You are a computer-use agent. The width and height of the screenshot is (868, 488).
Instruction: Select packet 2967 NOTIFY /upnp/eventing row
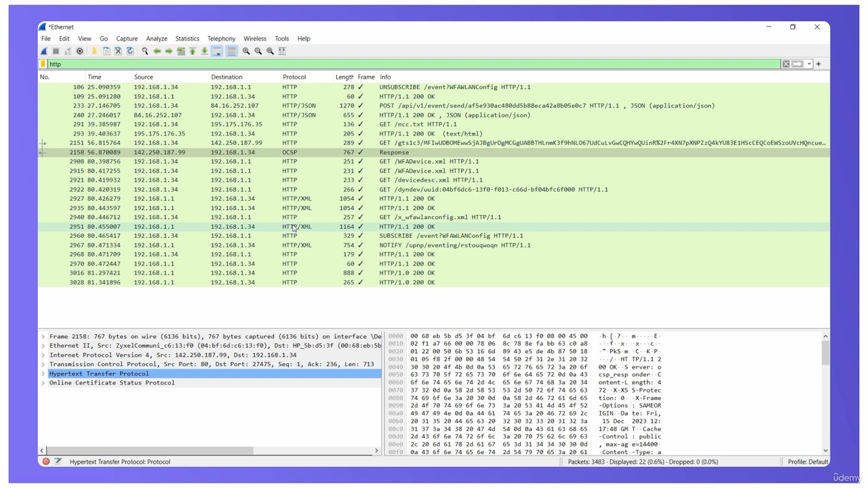434,245
